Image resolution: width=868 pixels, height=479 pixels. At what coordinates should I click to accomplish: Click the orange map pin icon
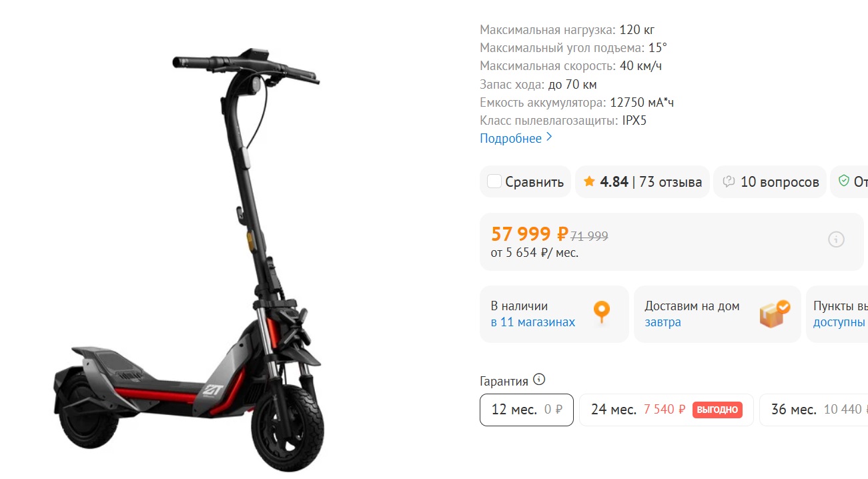[602, 312]
